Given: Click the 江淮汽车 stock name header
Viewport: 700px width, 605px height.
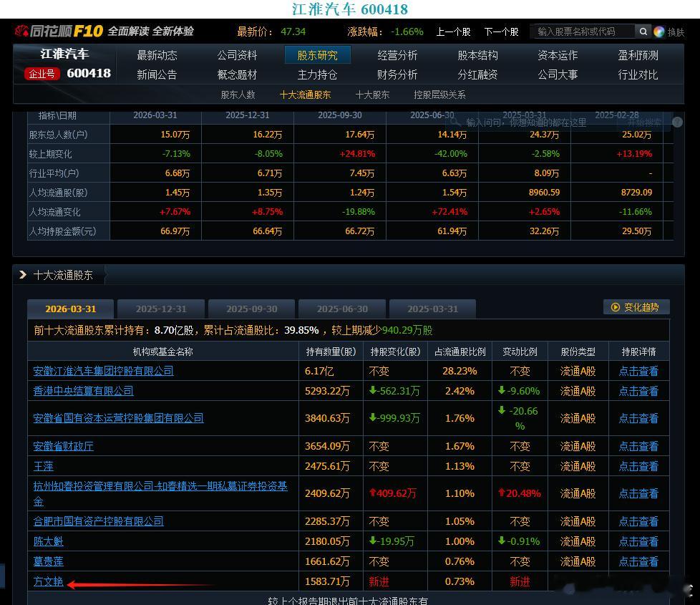Looking at the screenshot, I should [64, 54].
